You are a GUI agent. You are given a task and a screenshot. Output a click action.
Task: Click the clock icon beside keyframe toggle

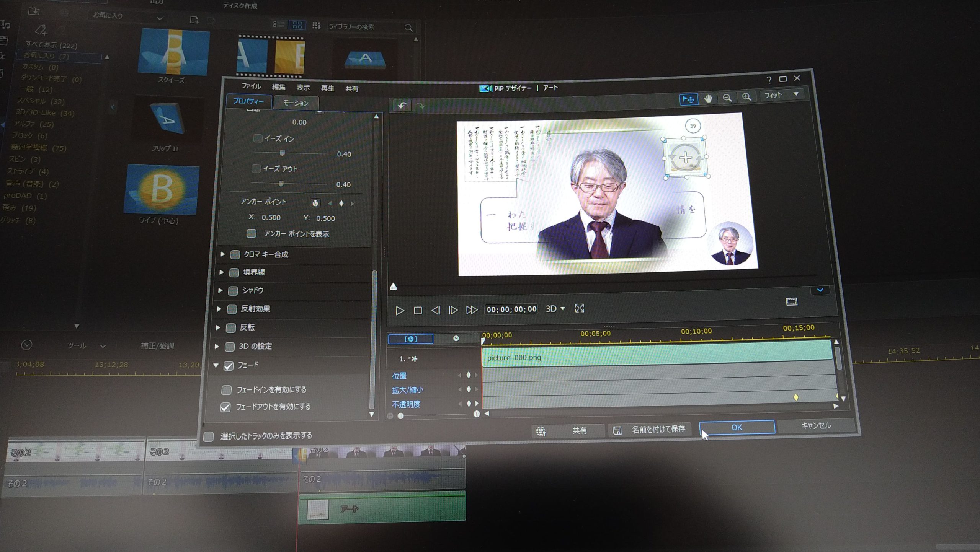456,338
